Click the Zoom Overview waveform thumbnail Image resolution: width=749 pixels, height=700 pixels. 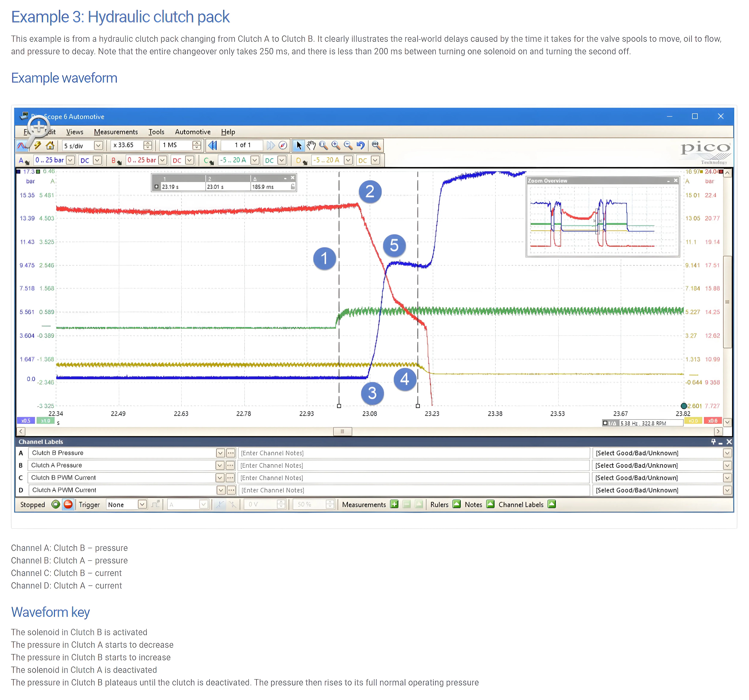(603, 220)
